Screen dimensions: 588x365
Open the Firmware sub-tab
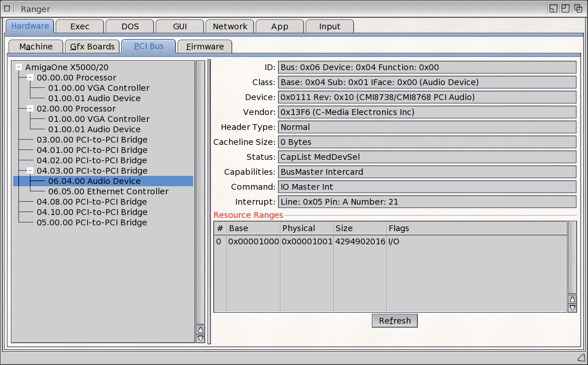pyautogui.click(x=205, y=47)
